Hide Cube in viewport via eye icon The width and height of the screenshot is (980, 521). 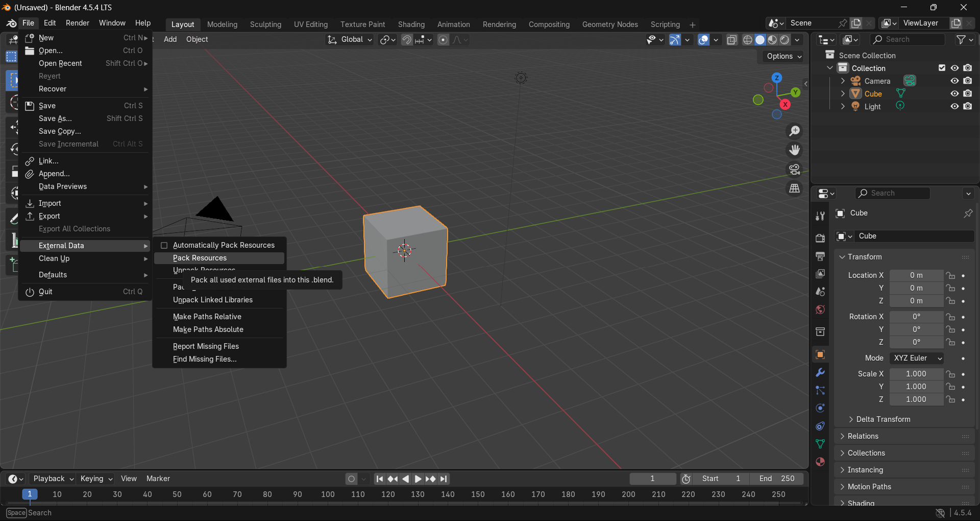tap(954, 93)
